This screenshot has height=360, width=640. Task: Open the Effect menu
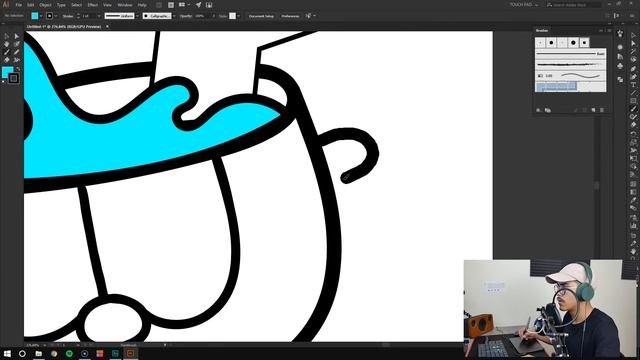[x=93, y=5]
